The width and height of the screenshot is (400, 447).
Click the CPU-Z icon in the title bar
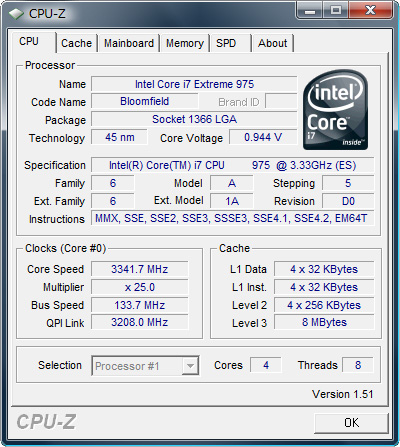pyautogui.click(x=16, y=14)
